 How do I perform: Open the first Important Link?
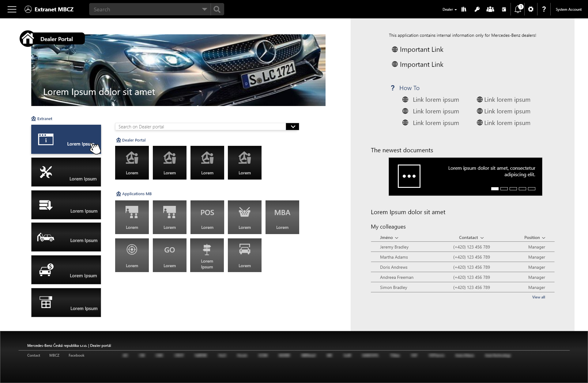tap(421, 50)
